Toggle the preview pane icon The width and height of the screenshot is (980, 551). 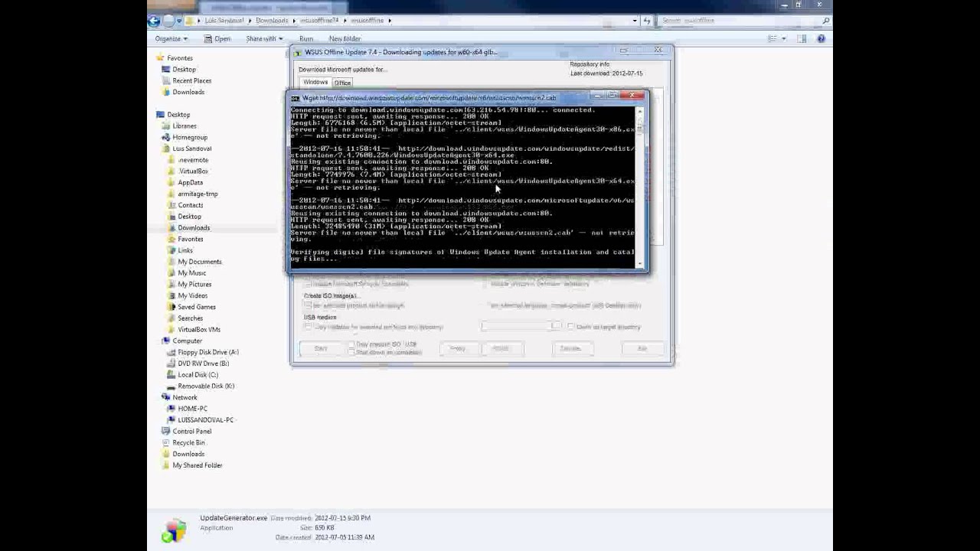pyautogui.click(x=802, y=38)
